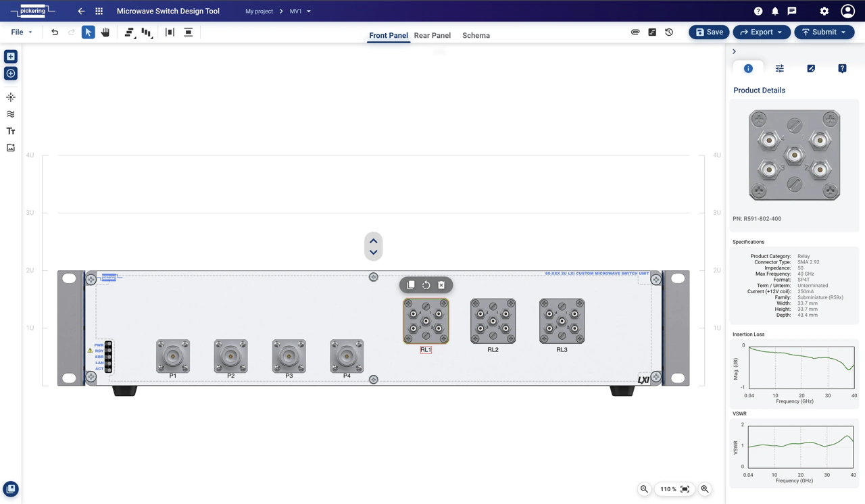The height and width of the screenshot is (504, 865).
Task: Click the circle plus add icon
Action: [x=11, y=74]
